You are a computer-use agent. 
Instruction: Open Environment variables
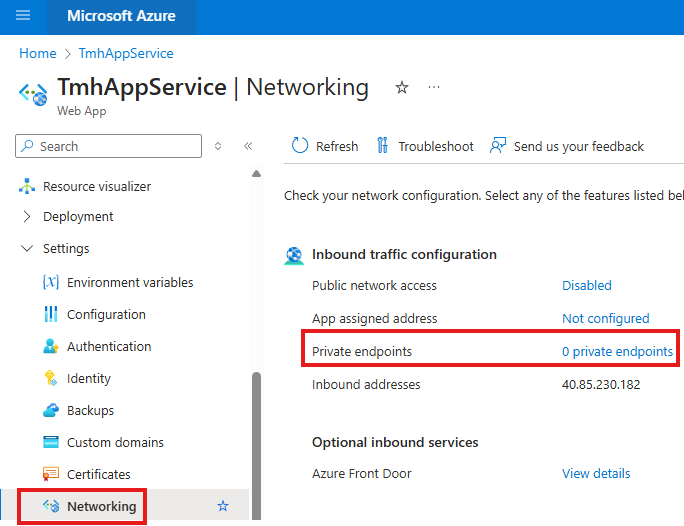point(130,283)
